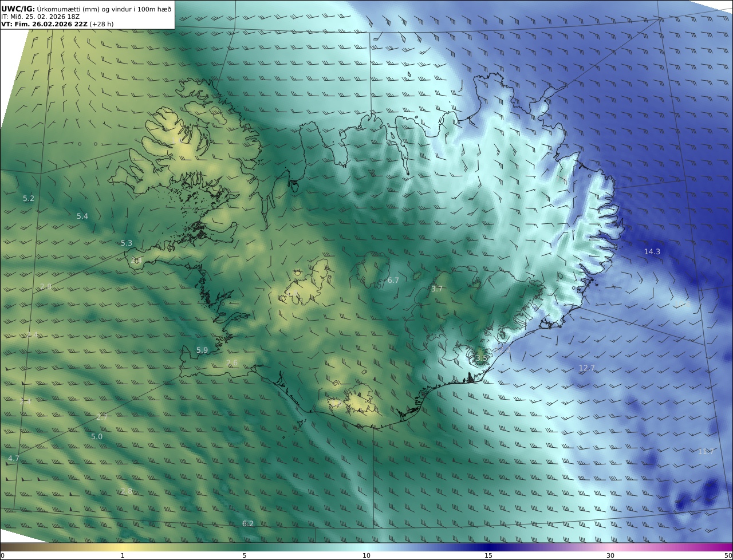Viewport: 733px width, 560px height.
Task: Click the 0 tick on the color scale
Action: tap(2, 555)
